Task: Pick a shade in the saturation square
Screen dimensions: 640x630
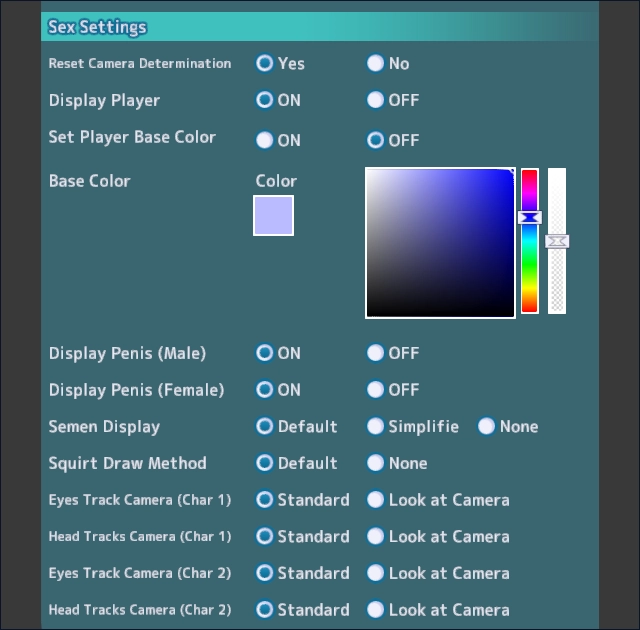Action: pyautogui.click(x=440, y=243)
